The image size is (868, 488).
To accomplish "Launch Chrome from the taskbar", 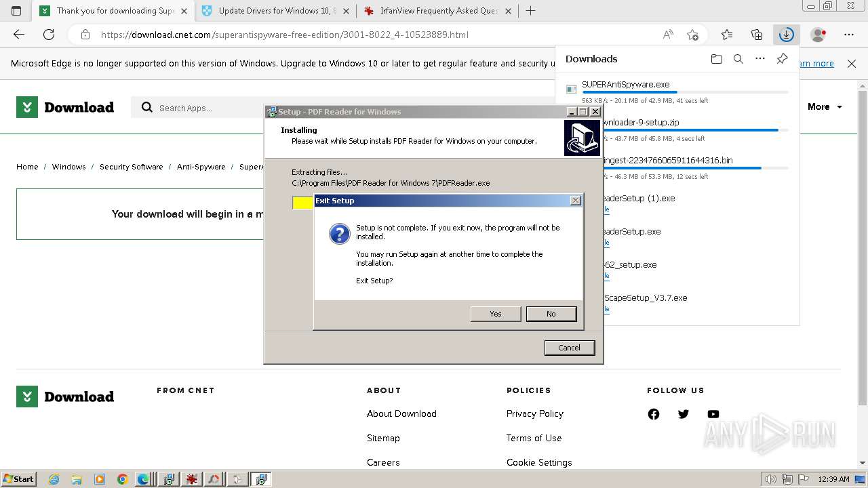I will 122,479.
